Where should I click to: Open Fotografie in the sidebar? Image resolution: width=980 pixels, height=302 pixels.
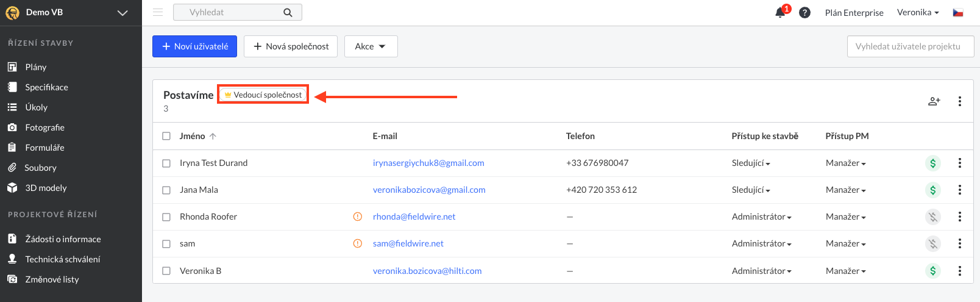tap(44, 128)
